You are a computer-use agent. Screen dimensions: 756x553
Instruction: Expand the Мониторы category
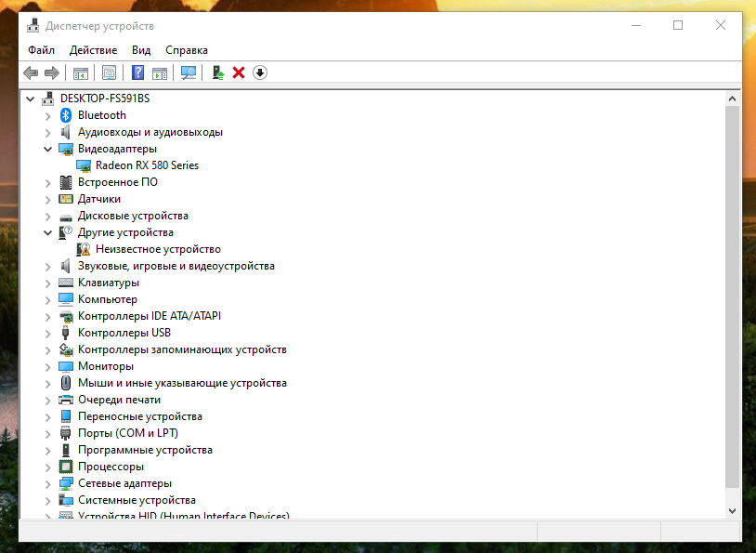tap(47, 367)
